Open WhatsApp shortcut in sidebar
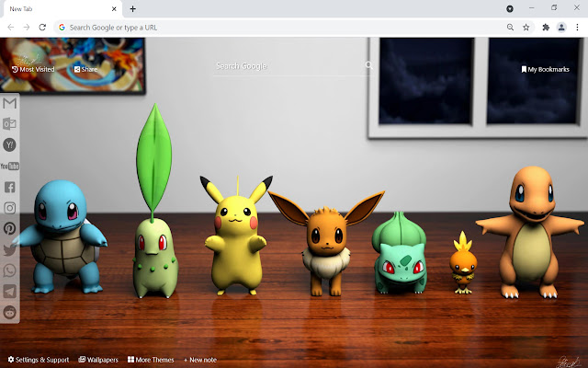 coord(10,270)
